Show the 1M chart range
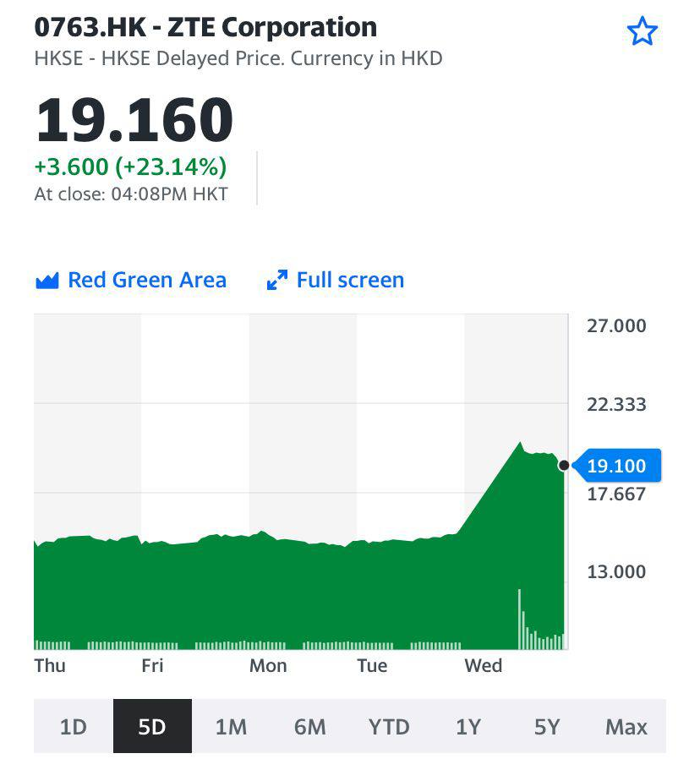The width and height of the screenshot is (700, 759). (x=231, y=727)
